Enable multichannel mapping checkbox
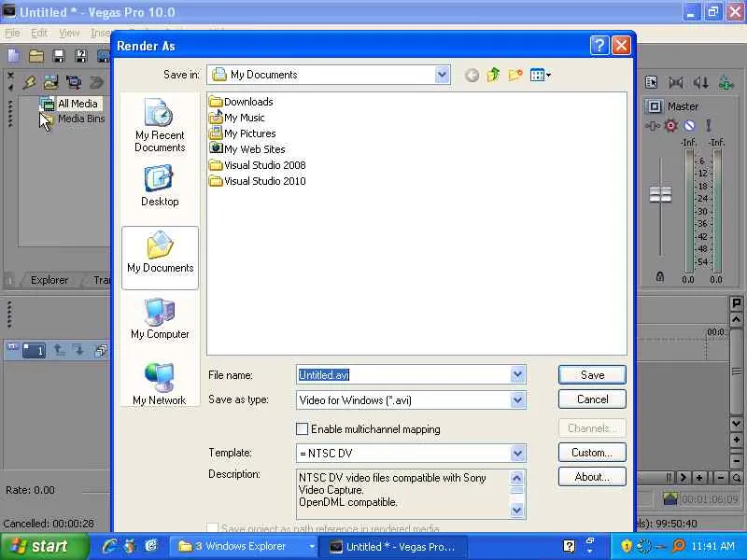The height and width of the screenshot is (560, 747). click(x=302, y=429)
